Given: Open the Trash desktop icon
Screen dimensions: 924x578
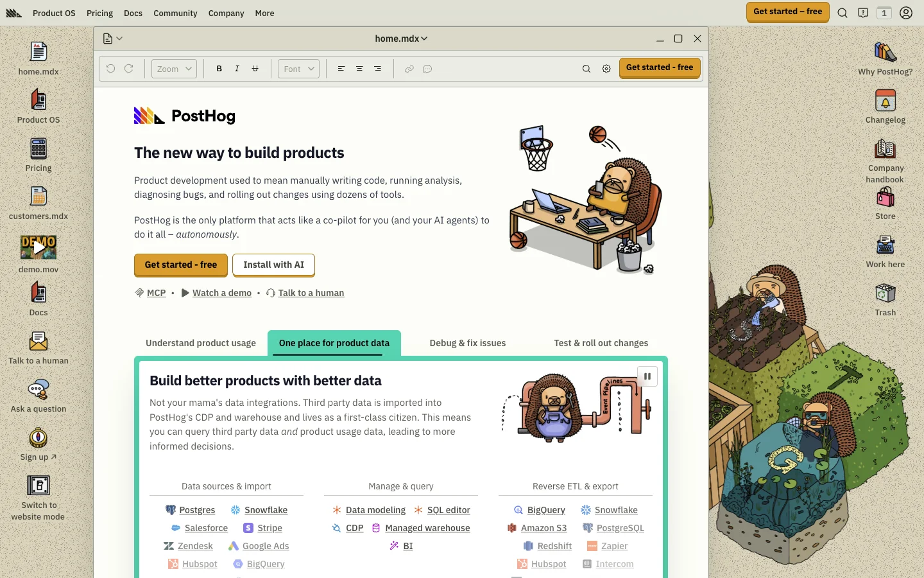Looking at the screenshot, I should [886, 293].
